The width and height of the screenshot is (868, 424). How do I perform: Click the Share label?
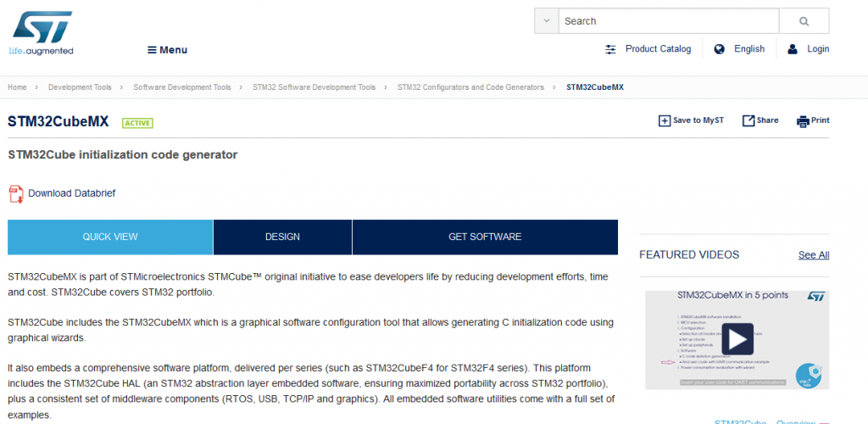pos(767,120)
